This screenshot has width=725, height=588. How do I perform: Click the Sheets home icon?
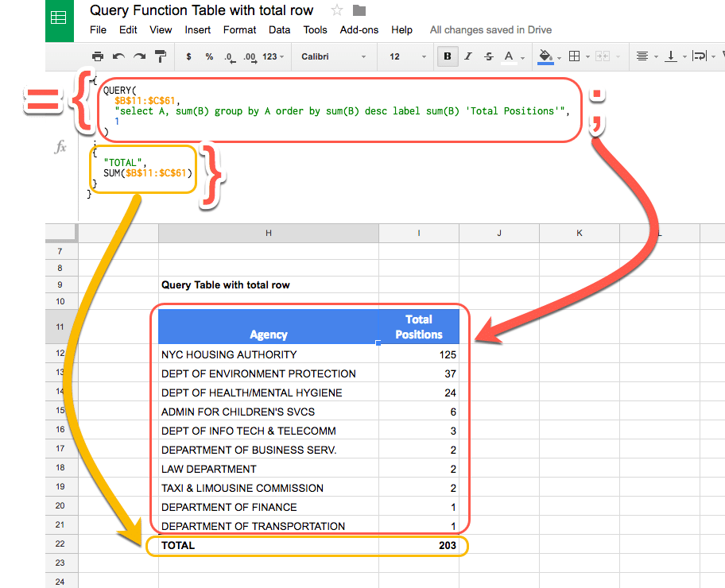(58, 17)
